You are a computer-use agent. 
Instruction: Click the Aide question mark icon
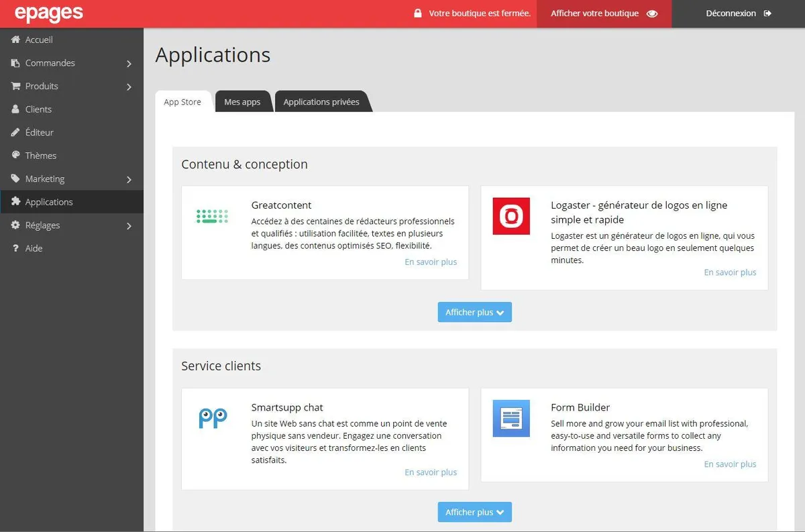15,248
